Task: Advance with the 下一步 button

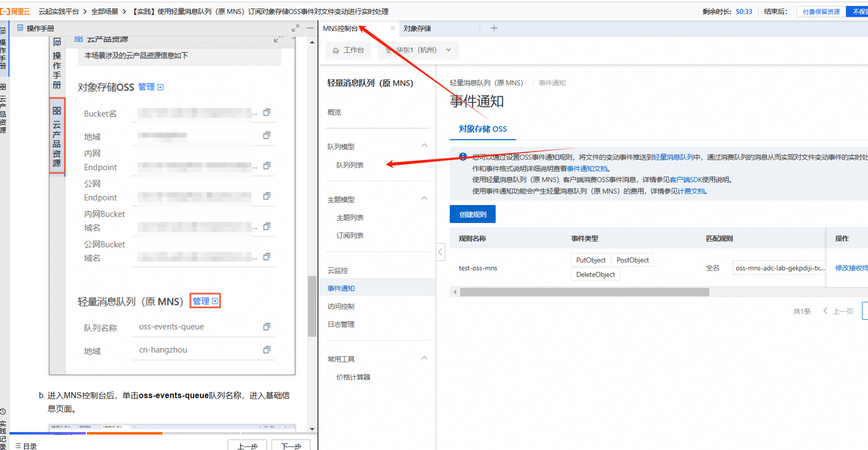Action: click(x=291, y=445)
